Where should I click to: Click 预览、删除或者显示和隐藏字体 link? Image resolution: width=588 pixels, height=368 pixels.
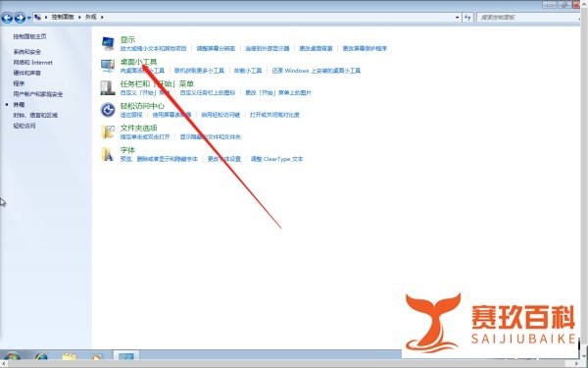click(x=159, y=159)
